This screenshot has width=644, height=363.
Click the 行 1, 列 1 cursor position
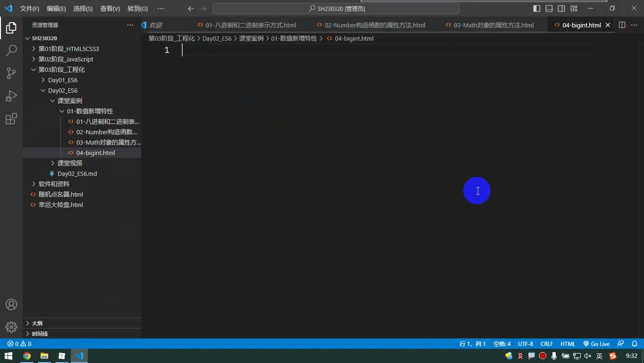pos(473,344)
